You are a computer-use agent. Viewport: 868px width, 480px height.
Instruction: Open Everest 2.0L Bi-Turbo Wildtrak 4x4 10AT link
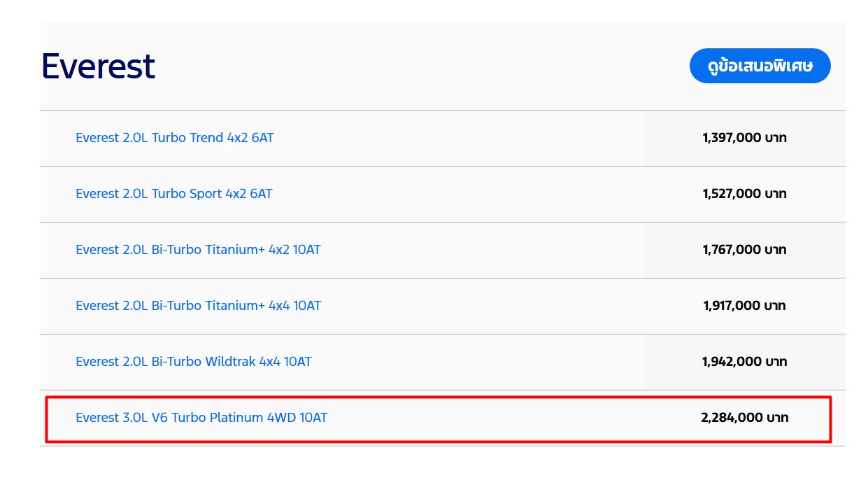click(x=194, y=362)
